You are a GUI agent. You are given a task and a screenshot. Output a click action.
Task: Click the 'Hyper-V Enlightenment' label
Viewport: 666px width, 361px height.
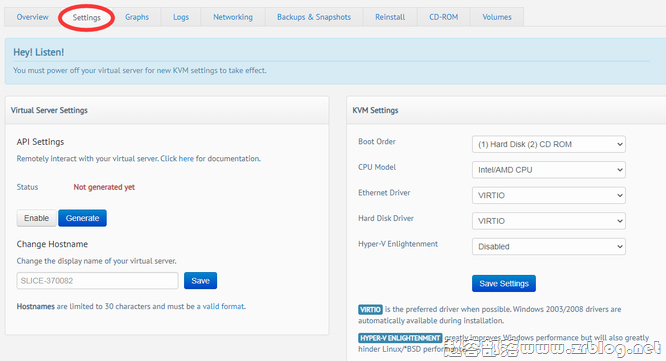pyautogui.click(x=398, y=244)
